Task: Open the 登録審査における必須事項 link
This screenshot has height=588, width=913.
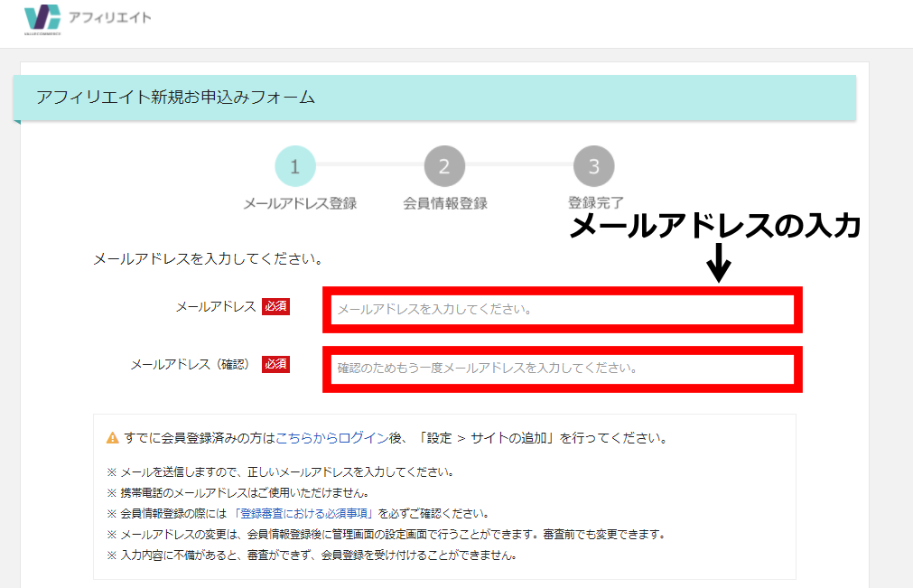Action: coord(303,513)
